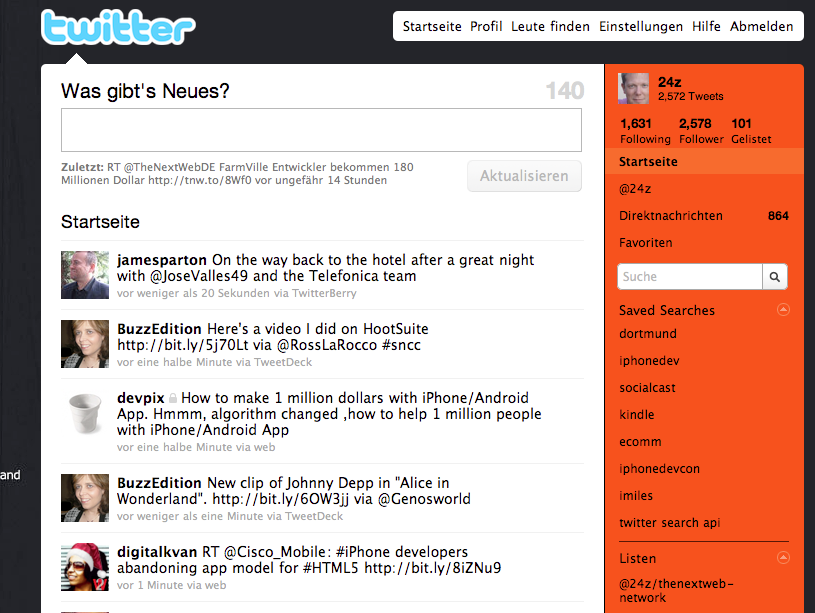Open the saved search iphonedevcon
Screen dimensions: 815x613
coord(660,469)
